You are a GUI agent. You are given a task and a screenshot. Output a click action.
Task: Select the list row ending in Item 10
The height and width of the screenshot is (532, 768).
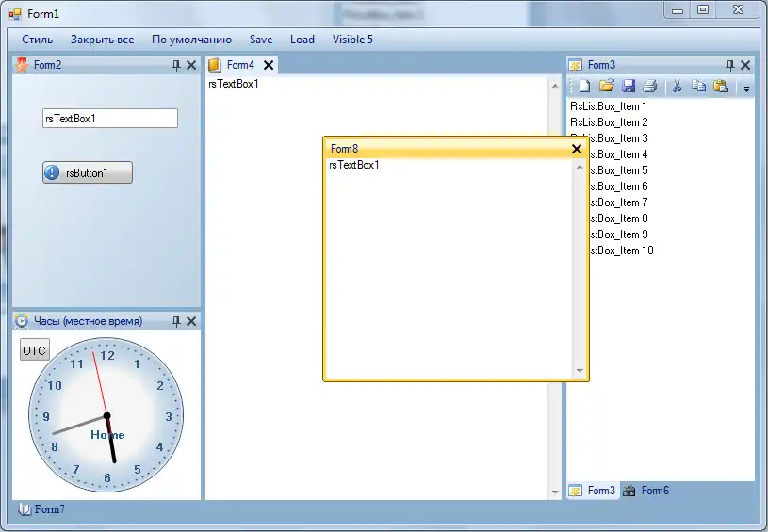tap(671, 250)
